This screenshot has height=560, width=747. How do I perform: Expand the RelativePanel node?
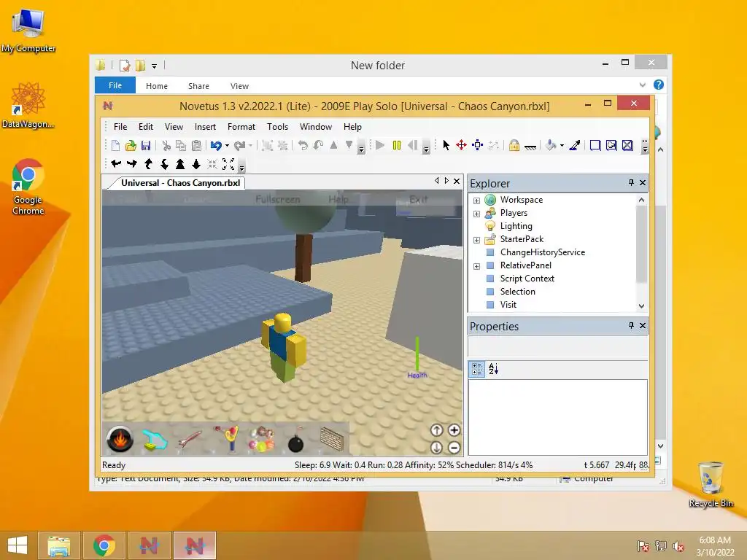[x=476, y=266]
